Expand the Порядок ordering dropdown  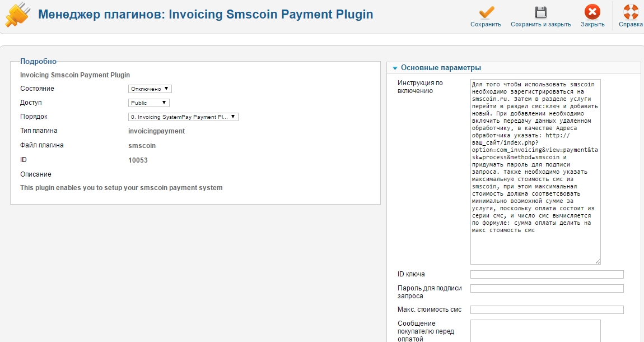[x=183, y=117]
